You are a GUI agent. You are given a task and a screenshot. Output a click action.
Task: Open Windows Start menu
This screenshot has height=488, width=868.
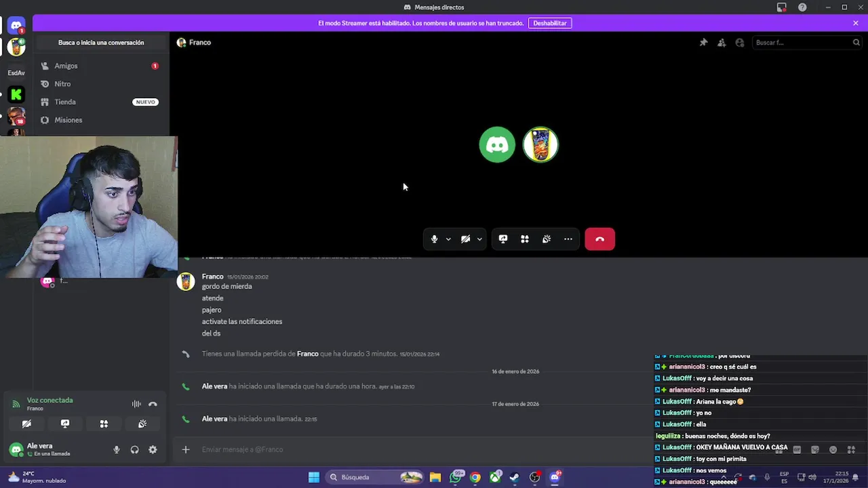pos(313,477)
